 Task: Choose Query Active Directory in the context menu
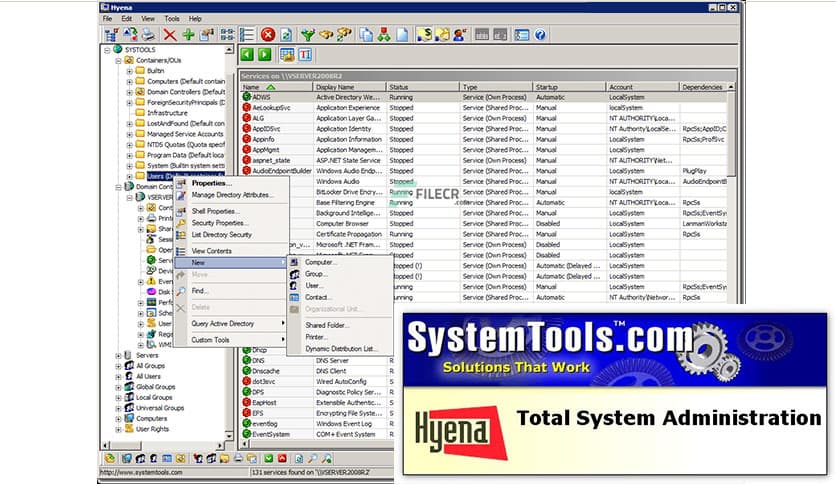coord(232,324)
